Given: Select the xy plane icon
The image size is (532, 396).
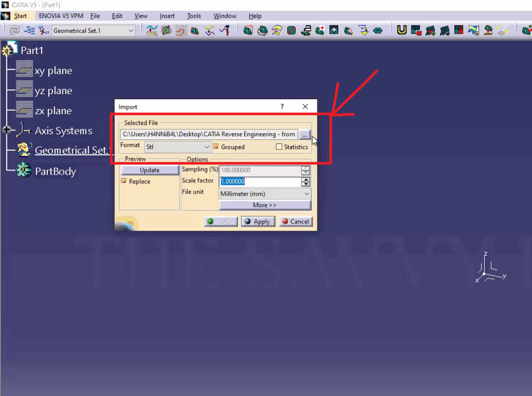Looking at the screenshot, I should [24, 70].
